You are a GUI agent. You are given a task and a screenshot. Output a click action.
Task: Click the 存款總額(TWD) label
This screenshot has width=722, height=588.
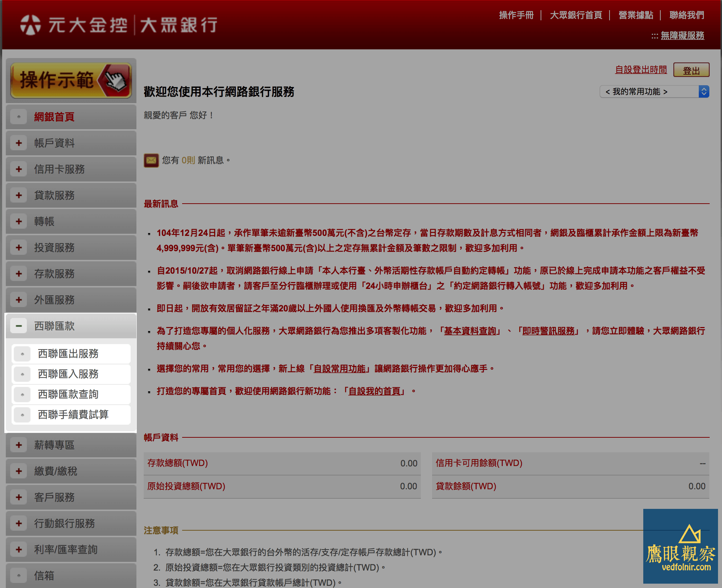[x=177, y=463]
